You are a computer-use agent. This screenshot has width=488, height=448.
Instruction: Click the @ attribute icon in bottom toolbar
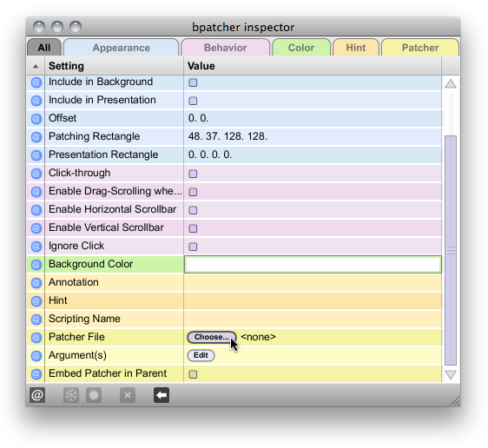coord(37,395)
